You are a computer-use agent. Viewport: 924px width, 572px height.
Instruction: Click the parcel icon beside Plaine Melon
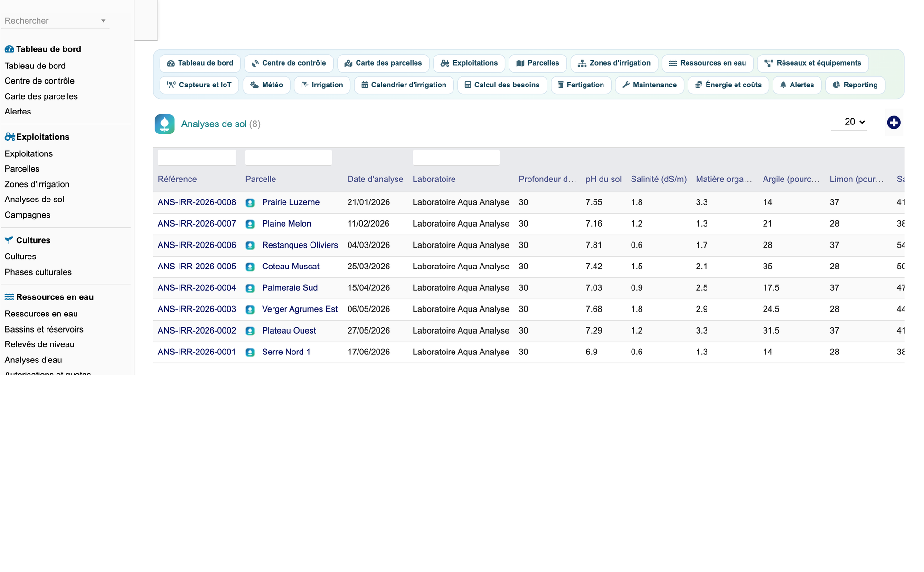tap(250, 224)
